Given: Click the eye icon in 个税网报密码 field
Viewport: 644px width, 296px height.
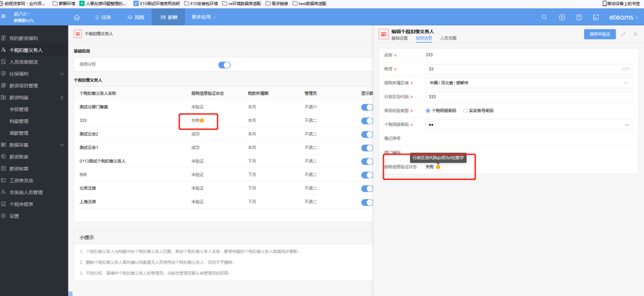Looking at the screenshot, I should click(627, 125).
